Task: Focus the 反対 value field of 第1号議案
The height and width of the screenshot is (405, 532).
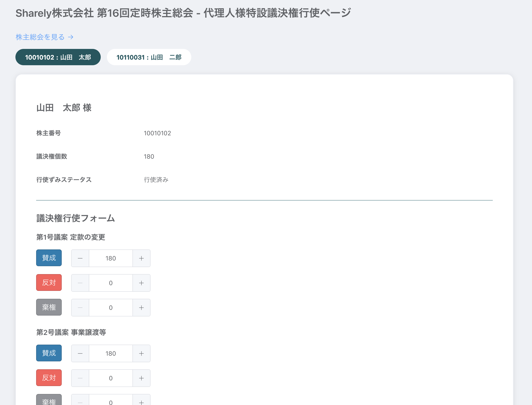Action: (111, 283)
